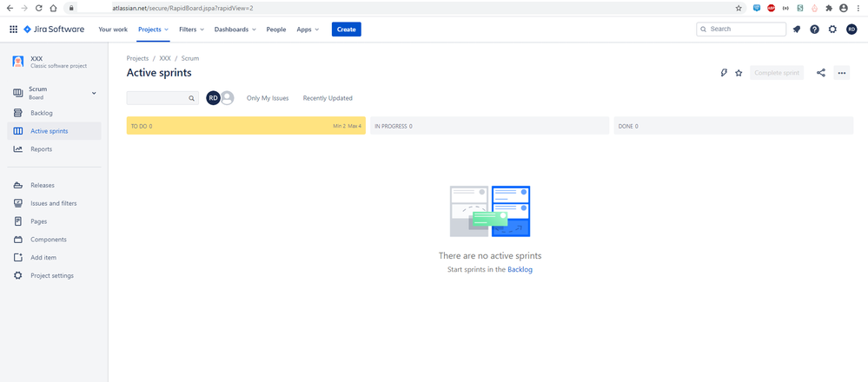Image resolution: width=868 pixels, height=382 pixels.
Task: Click in the top Search field
Action: (741, 30)
